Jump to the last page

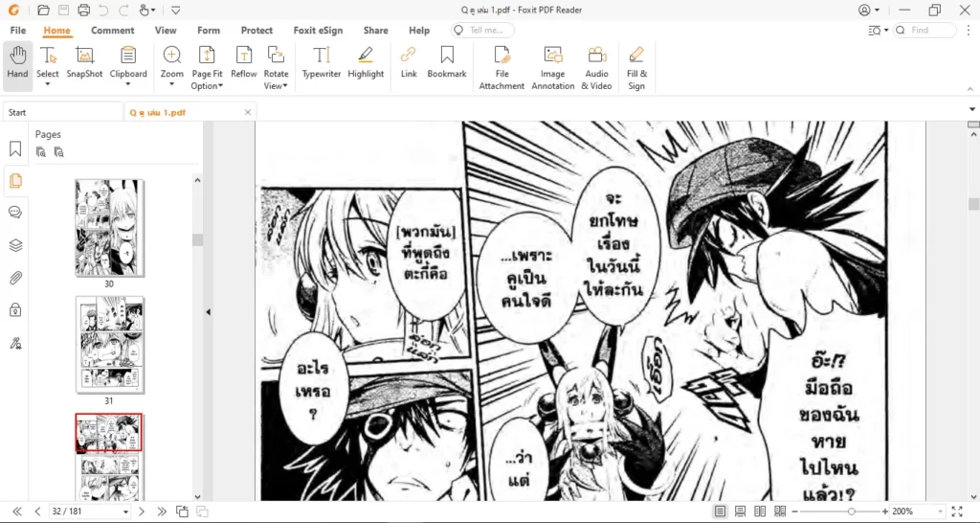coord(162,512)
